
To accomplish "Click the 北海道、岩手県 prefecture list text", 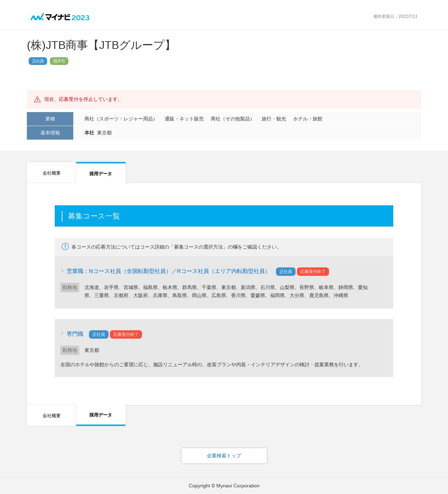I will (x=226, y=292).
